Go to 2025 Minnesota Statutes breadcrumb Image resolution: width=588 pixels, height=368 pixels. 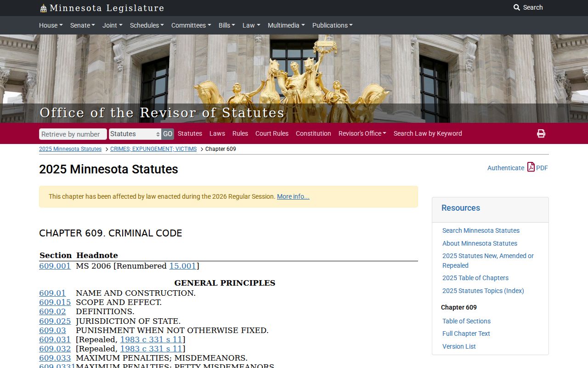[70, 149]
